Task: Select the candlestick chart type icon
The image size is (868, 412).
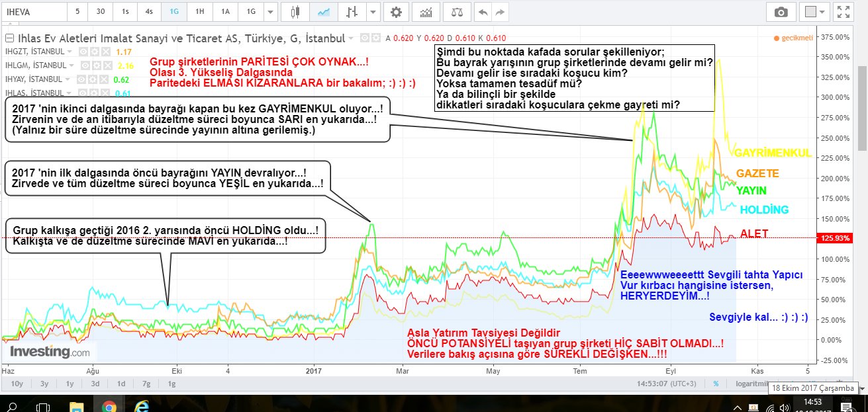Action: [x=295, y=11]
